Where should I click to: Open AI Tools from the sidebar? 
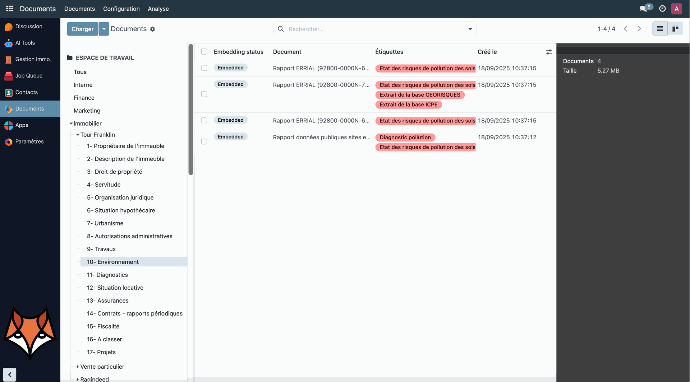click(8, 43)
